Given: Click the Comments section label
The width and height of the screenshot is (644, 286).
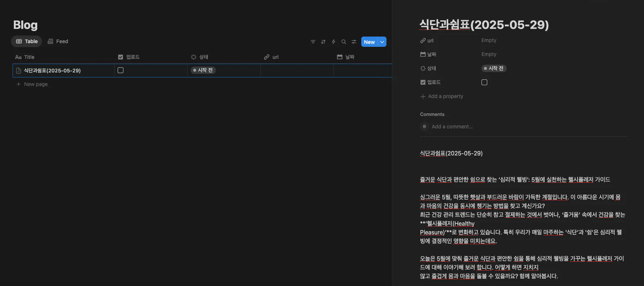Looking at the screenshot, I should pos(432,114).
